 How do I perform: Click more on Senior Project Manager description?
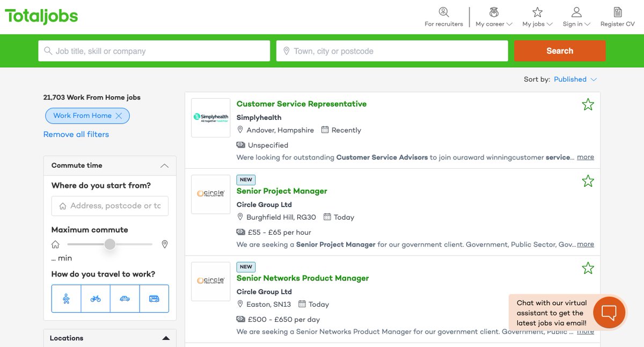[x=586, y=244]
